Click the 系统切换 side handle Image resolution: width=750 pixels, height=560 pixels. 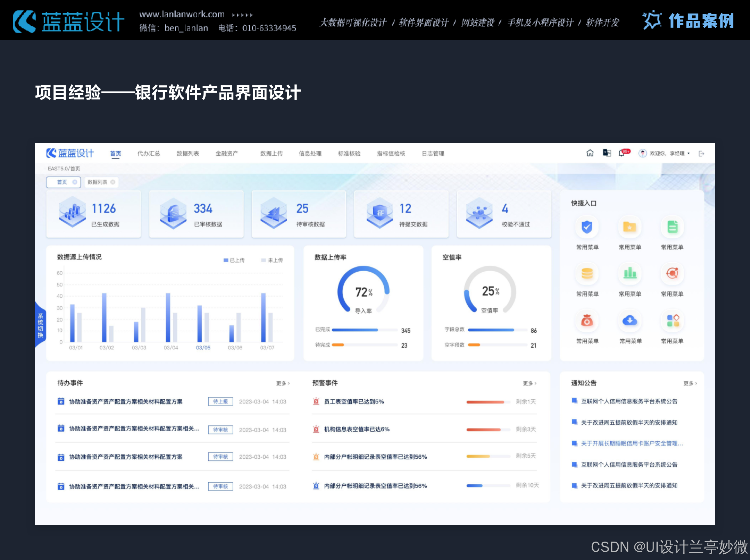tap(40, 325)
